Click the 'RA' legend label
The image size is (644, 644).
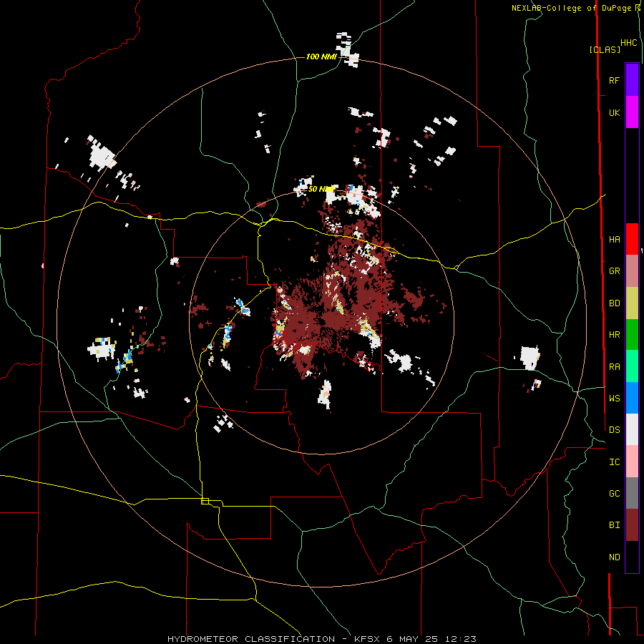(614, 366)
